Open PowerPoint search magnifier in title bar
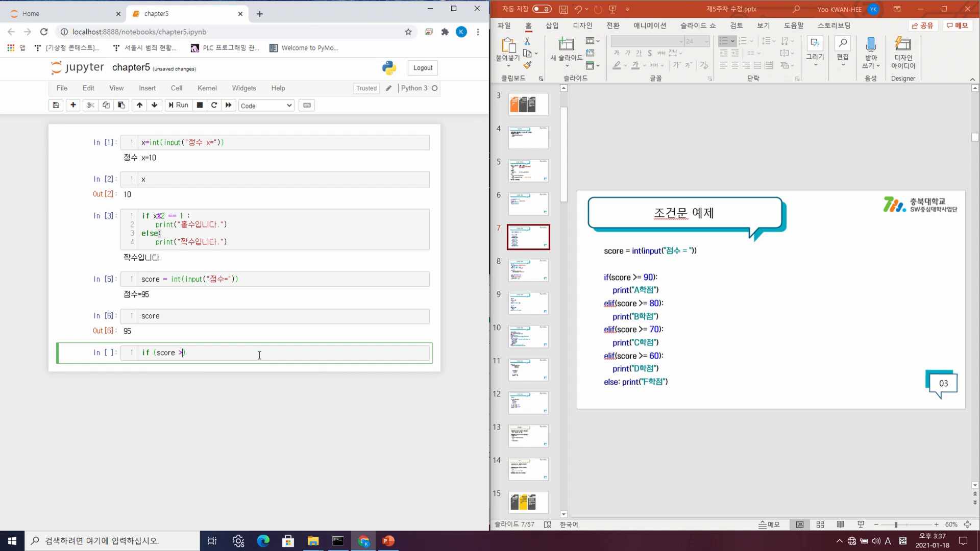Viewport: 980px width, 551px height. tap(796, 9)
